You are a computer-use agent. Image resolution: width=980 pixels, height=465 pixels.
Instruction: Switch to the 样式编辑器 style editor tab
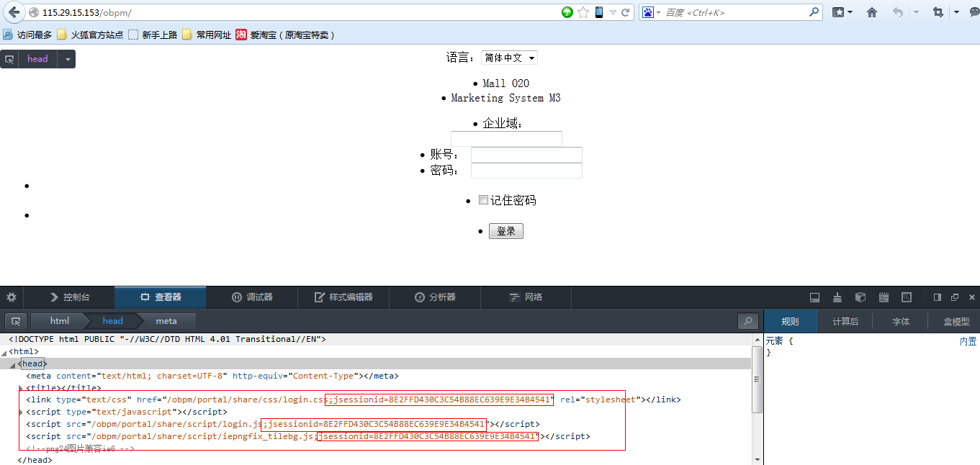coord(343,297)
